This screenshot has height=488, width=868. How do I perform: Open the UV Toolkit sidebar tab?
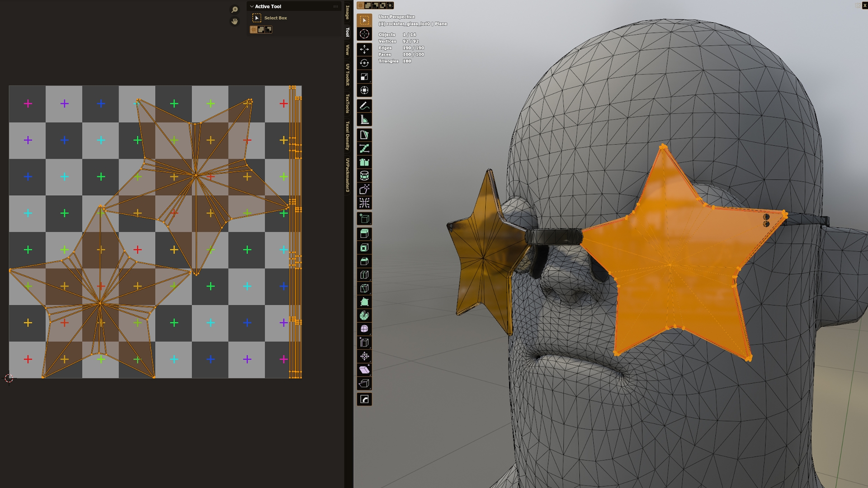pos(348,75)
